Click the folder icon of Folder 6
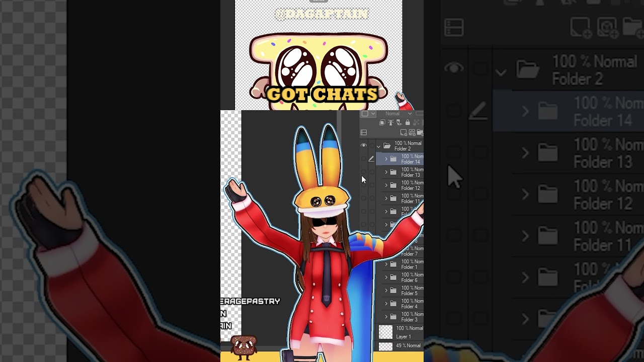This screenshot has width=644, height=362. click(x=393, y=277)
